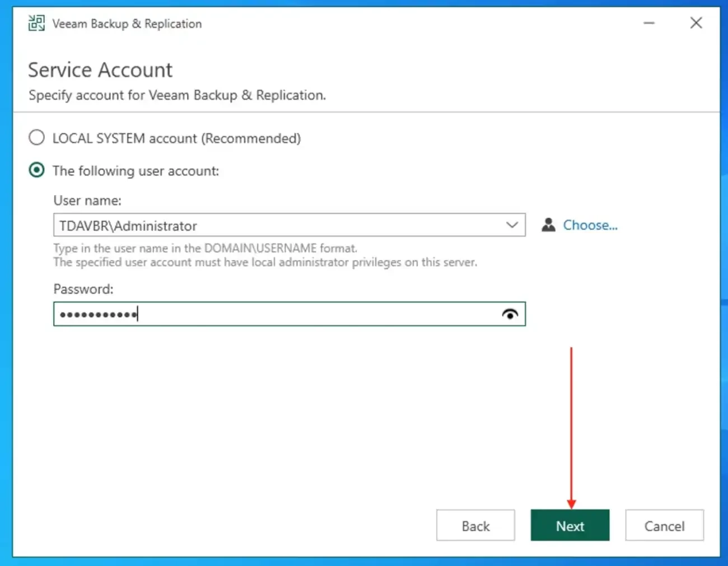Click the User name field text TDAVBR\Administrator
The height and width of the screenshot is (566, 728).
pyautogui.click(x=128, y=226)
